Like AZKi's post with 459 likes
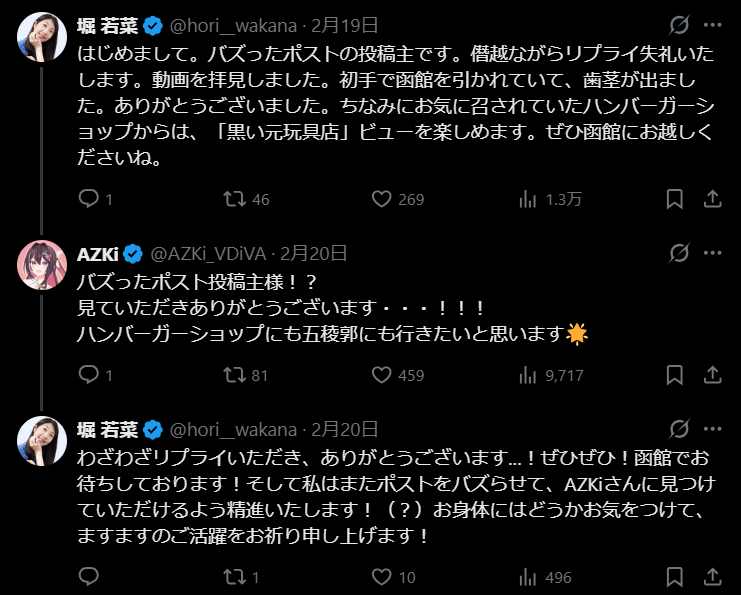Screen dimensions: 741x595 pos(381,375)
